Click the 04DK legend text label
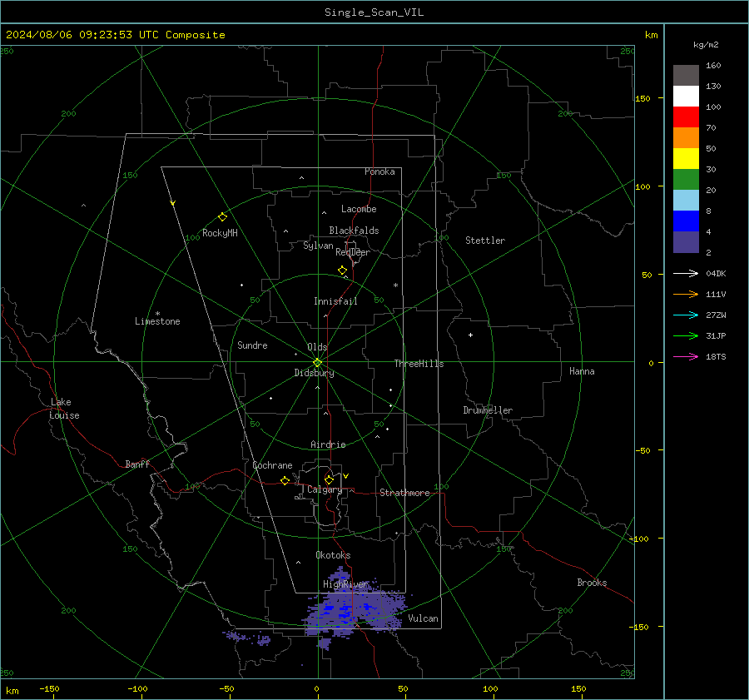The width and height of the screenshot is (749, 700). 716,273
